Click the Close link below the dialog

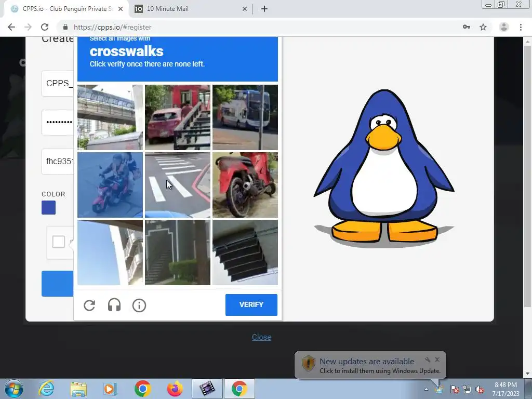262,337
